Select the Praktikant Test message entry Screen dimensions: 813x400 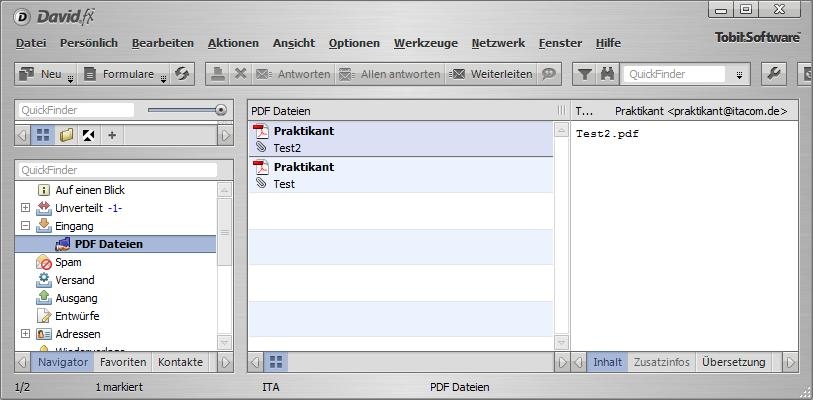tap(401, 175)
